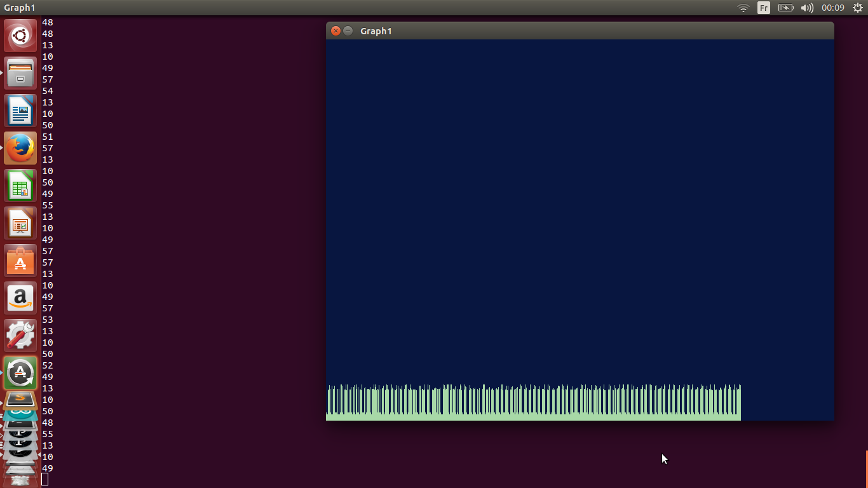Open Sublime Text from folded launcher
This screenshot has width=868, height=488.
(x=20, y=400)
